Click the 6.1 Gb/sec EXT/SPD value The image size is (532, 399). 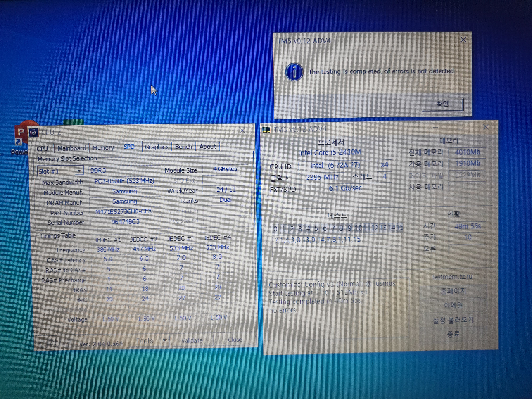(x=345, y=188)
